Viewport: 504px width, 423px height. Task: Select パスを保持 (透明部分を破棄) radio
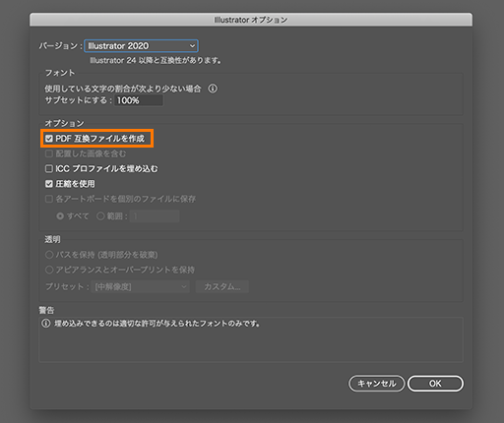[x=49, y=255]
